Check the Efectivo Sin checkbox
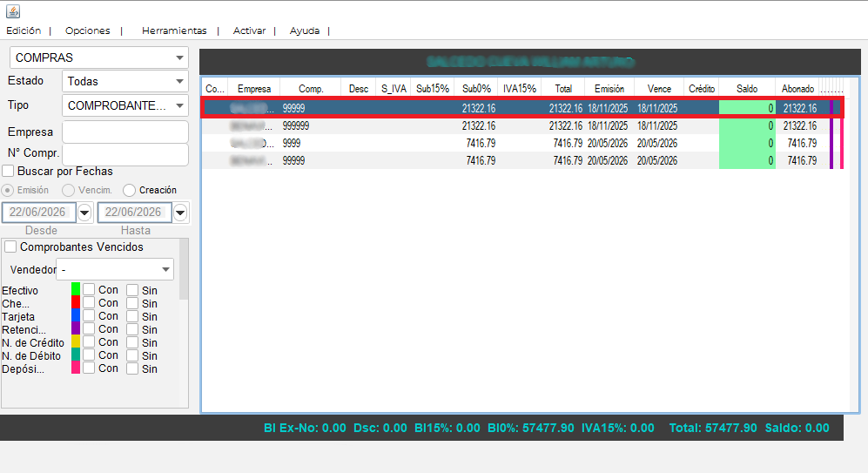The height and width of the screenshot is (473, 868). point(132,290)
